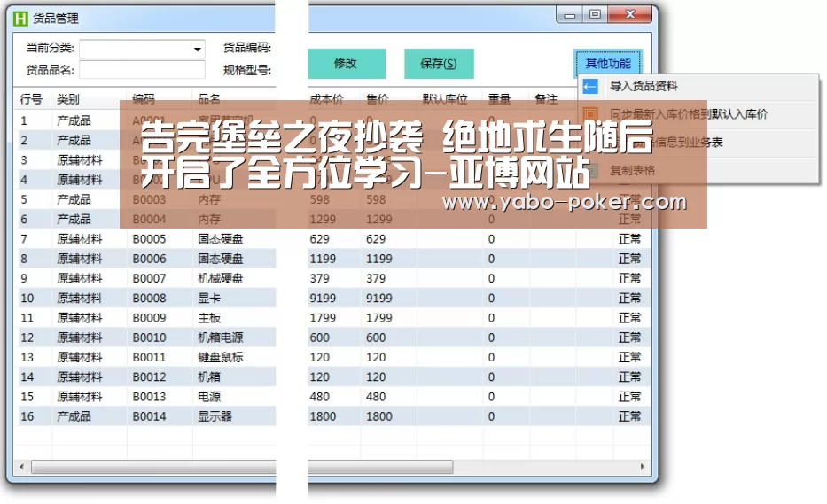Select code cell B0009
This screenshot has height=504, width=827.
[x=149, y=318]
